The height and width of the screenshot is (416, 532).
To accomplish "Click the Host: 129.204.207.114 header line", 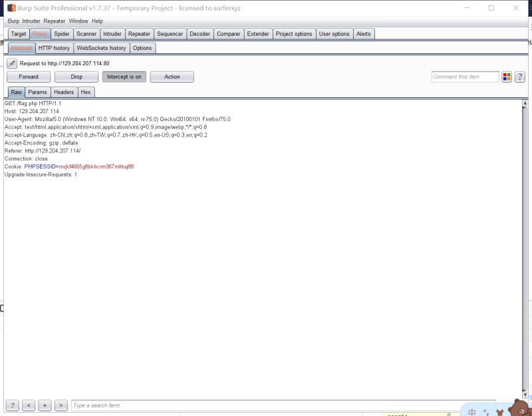I will [31, 111].
